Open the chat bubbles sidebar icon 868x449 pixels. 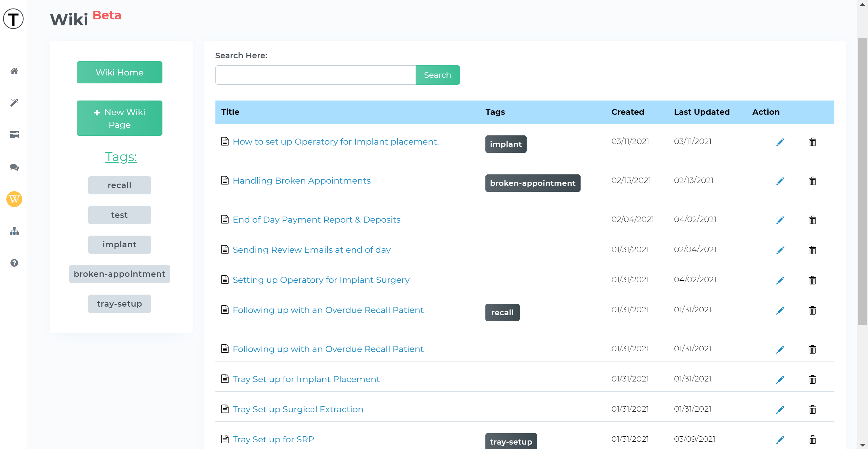pyautogui.click(x=14, y=167)
